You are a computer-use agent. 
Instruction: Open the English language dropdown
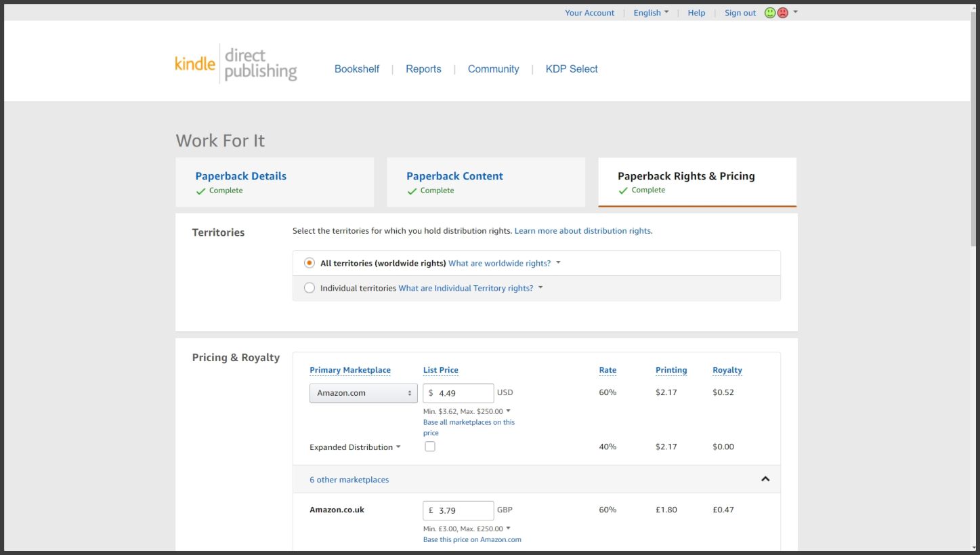tap(650, 13)
